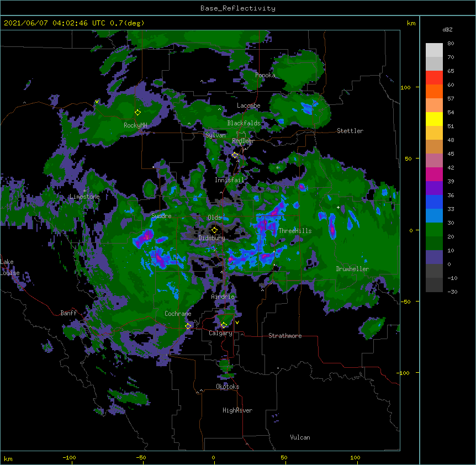Screen dimensions: 476x465
Task: Click the Ponoka city label
Action: click(265, 75)
